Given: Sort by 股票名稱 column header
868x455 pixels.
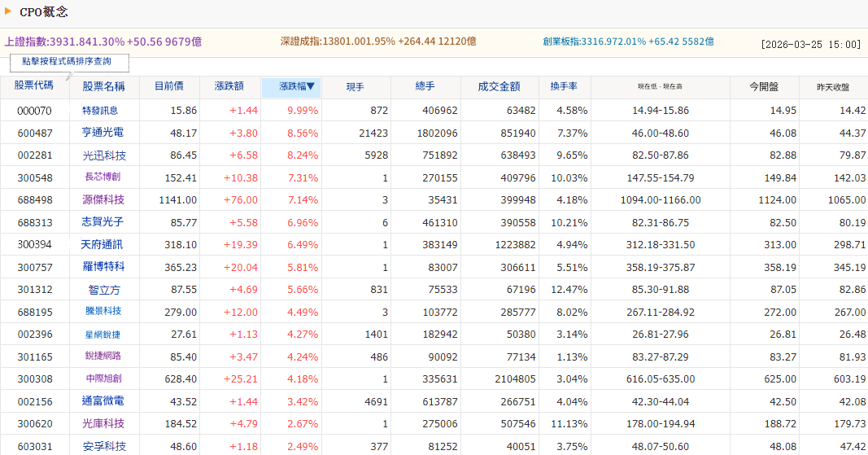Looking at the screenshot, I should coord(103,86).
